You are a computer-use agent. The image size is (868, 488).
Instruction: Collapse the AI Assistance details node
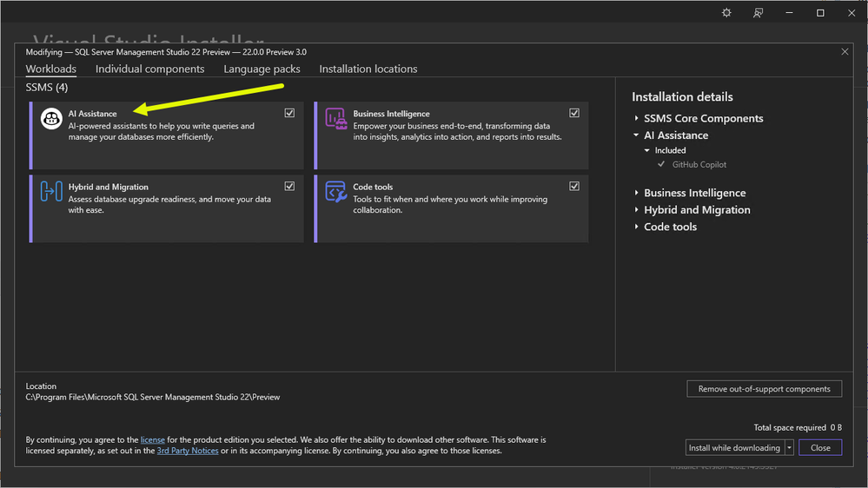(637, 135)
